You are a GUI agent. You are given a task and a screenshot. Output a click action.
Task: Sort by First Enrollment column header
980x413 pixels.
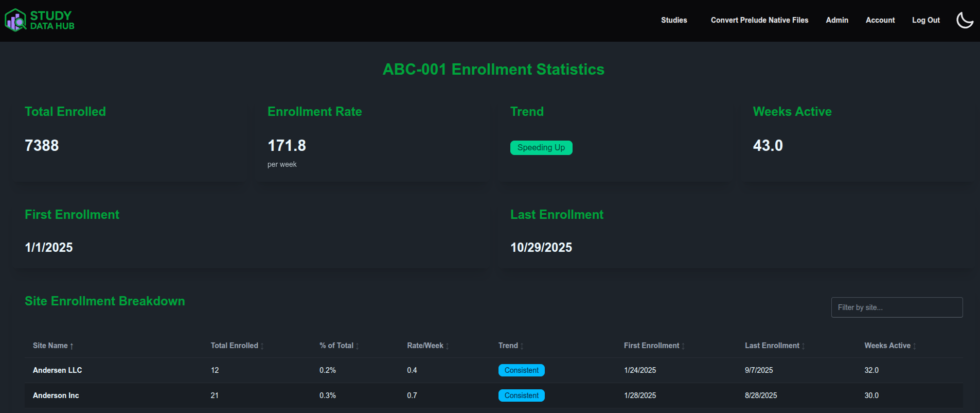pos(654,346)
